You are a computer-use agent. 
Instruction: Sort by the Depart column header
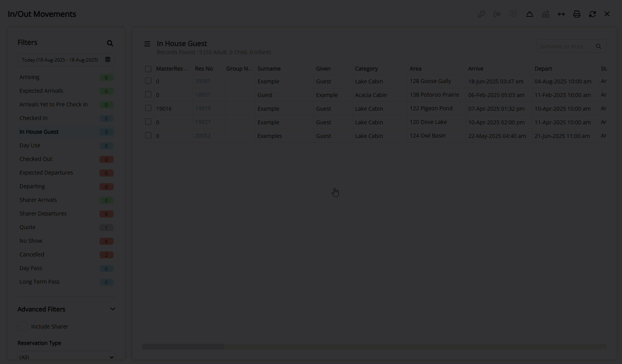click(543, 69)
